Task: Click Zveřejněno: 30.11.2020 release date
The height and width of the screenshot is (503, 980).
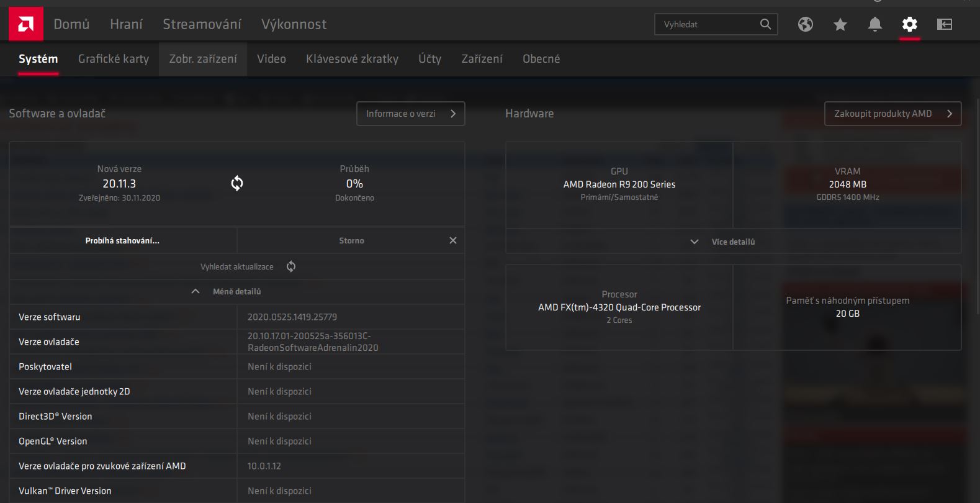Action: coord(119,198)
